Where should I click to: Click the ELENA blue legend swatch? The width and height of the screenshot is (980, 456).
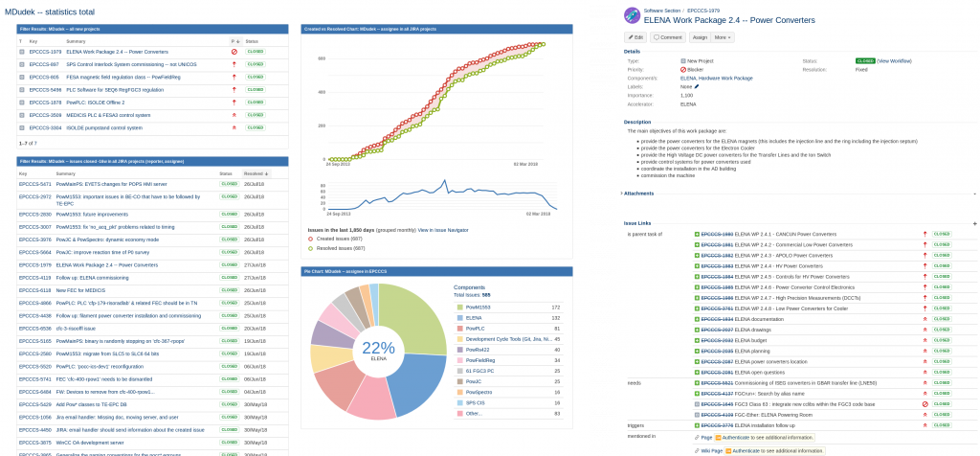[x=457, y=317]
